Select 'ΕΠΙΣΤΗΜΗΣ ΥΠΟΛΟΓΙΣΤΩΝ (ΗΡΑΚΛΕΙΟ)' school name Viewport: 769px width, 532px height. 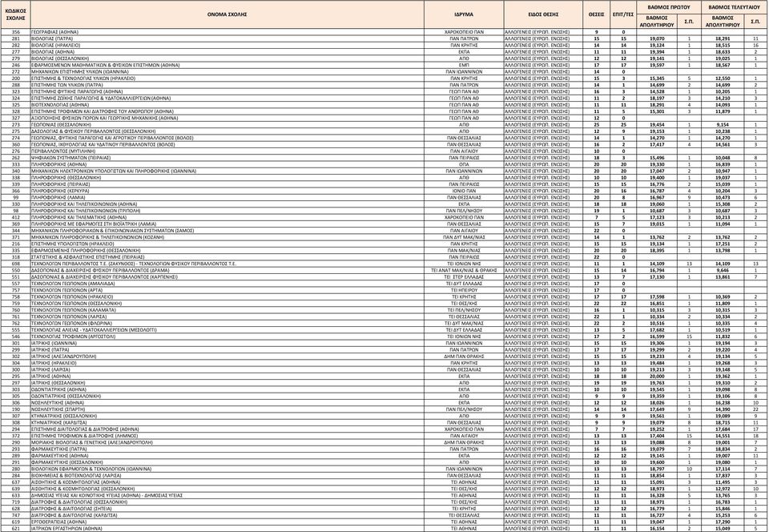pos(227,244)
